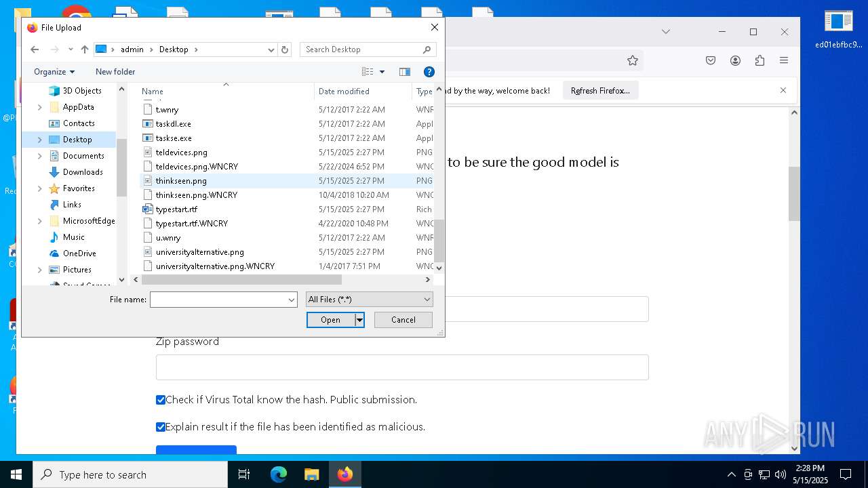Select thinkseen.png file

(181, 181)
